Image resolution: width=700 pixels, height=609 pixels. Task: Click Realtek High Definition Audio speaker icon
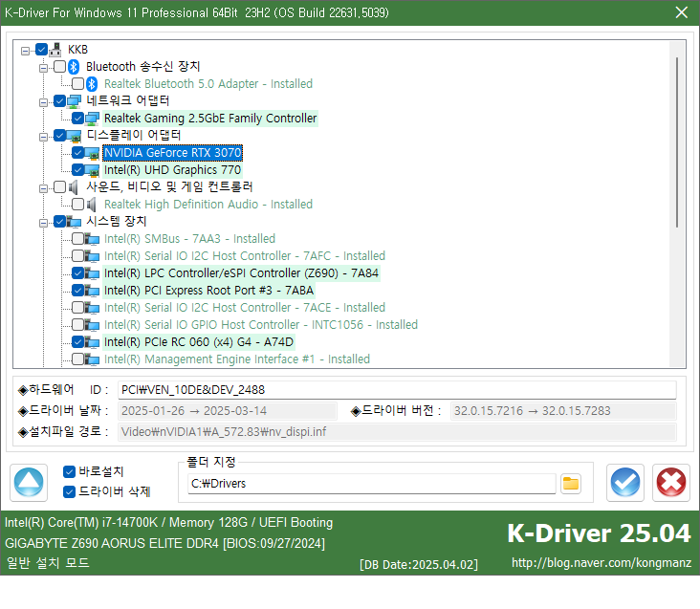click(91, 205)
